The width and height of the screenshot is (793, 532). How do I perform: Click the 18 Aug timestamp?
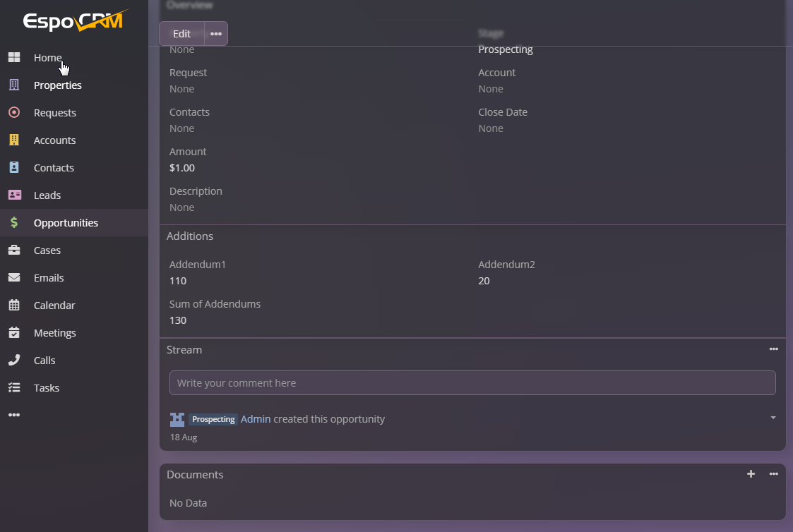184,437
